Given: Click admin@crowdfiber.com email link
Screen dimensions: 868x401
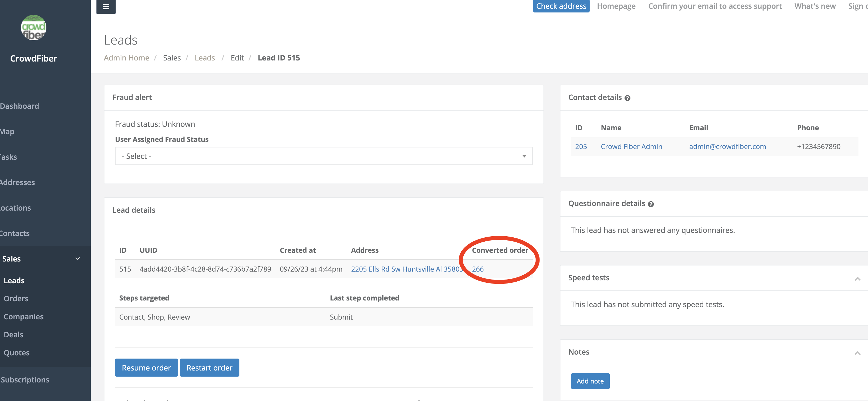Looking at the screenshot, I should [727, 147].
